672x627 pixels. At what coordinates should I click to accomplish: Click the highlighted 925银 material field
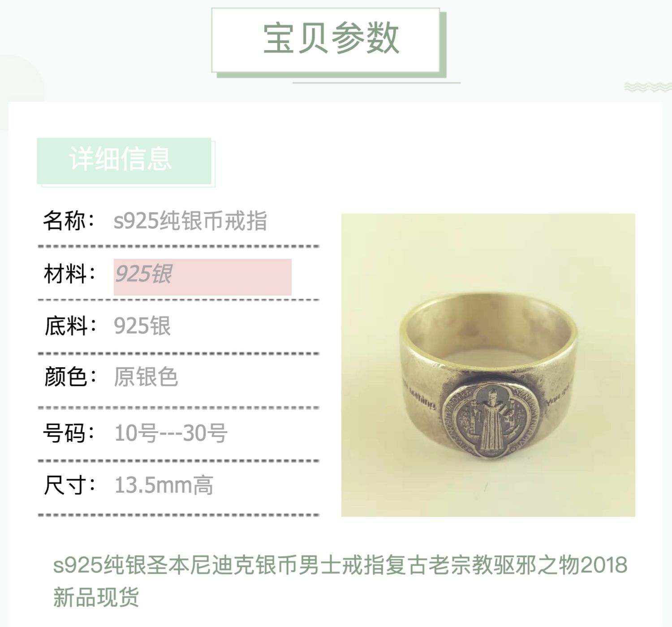202,277
